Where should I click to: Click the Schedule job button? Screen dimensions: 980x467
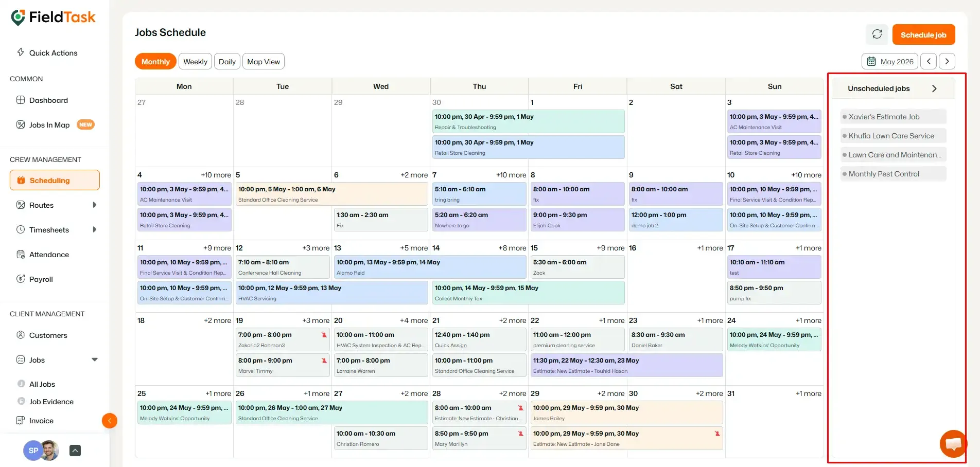pos(923,34)
